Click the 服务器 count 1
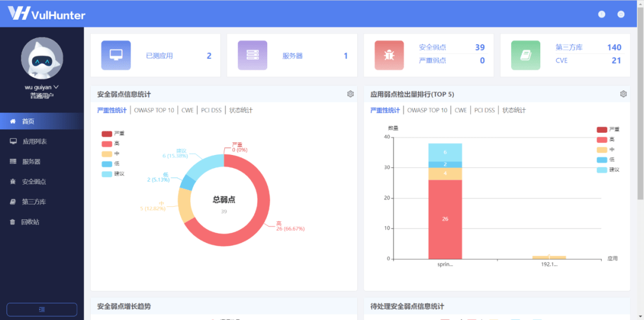 pos(346,56)
